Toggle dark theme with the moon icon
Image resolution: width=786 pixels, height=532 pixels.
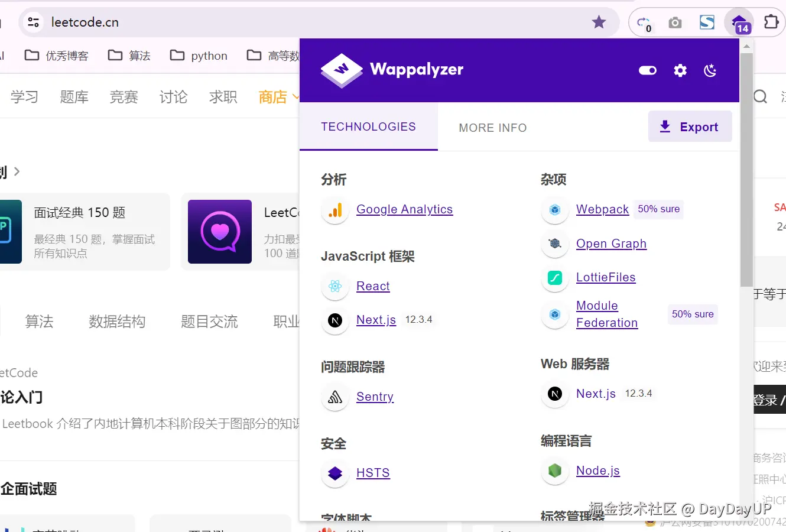pos(710,70)
